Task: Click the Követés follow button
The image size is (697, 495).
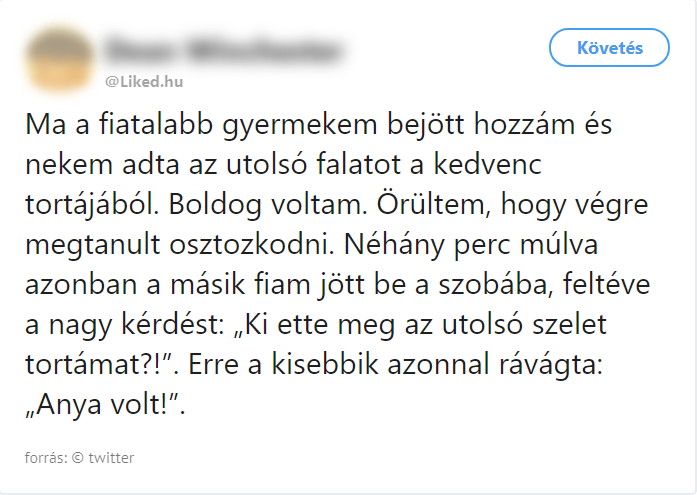Action: click(x=609, y=48)
